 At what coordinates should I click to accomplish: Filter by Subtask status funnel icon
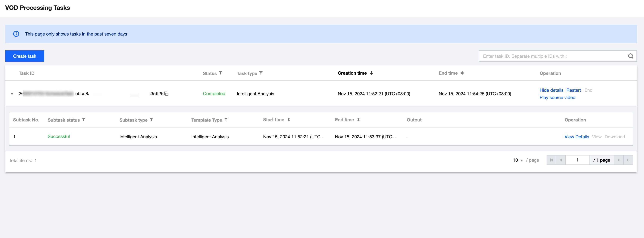pos(84,120)
